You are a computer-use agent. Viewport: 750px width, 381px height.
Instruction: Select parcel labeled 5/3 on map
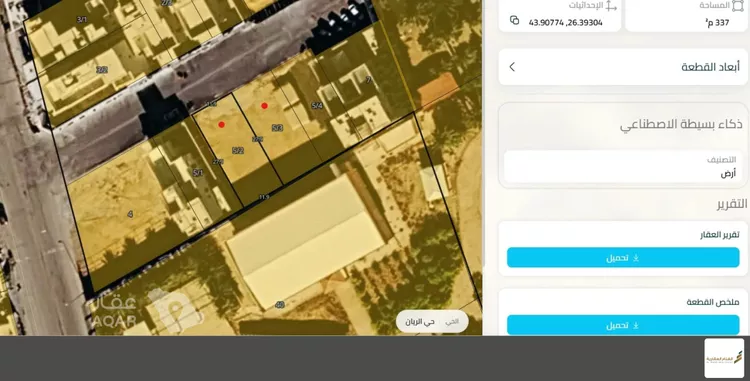click(277, 128)
